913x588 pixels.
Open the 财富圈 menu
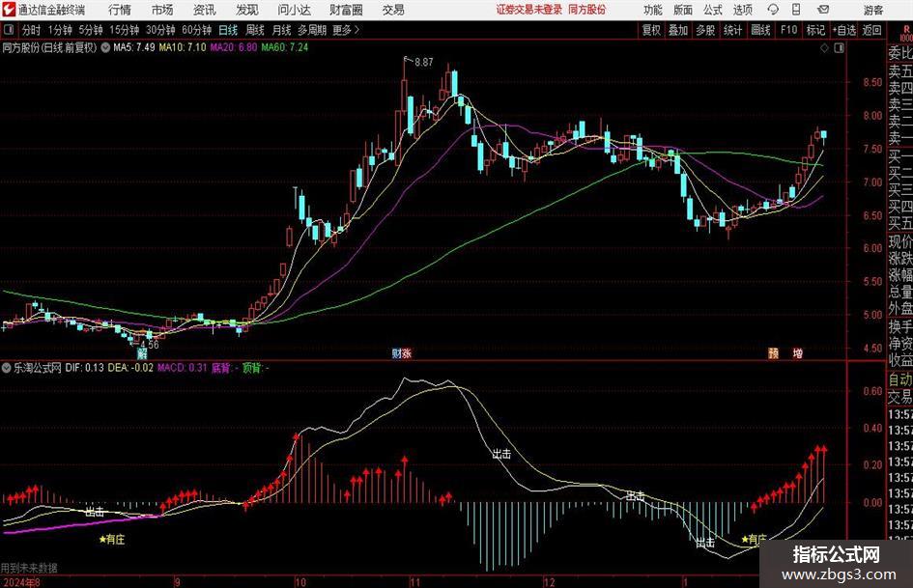point(346,10)
